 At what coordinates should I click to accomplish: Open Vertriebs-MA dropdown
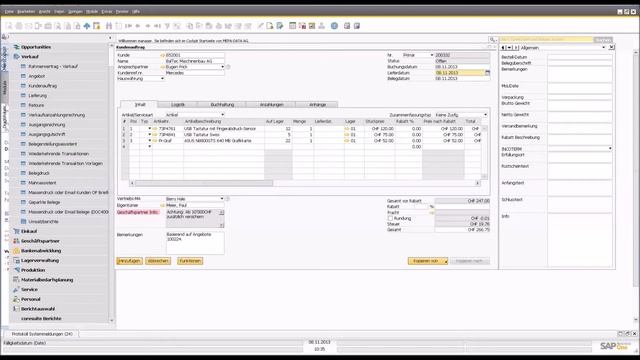222,199
